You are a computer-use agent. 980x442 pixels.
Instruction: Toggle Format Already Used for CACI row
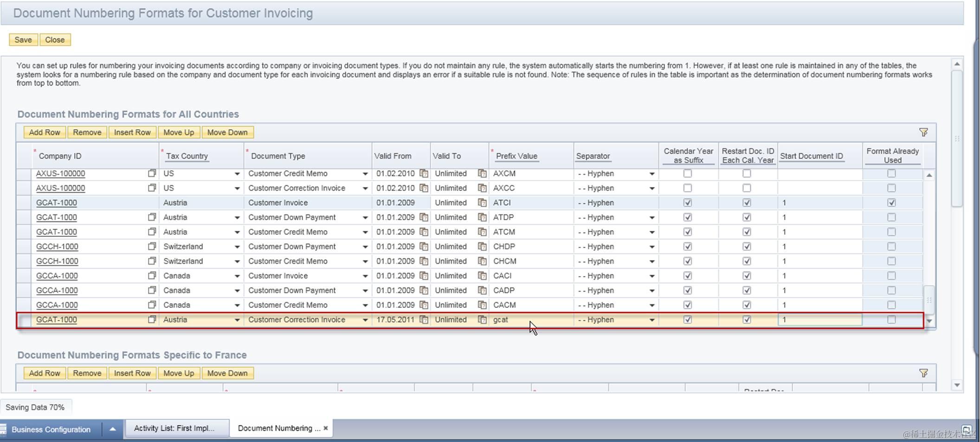891,275
